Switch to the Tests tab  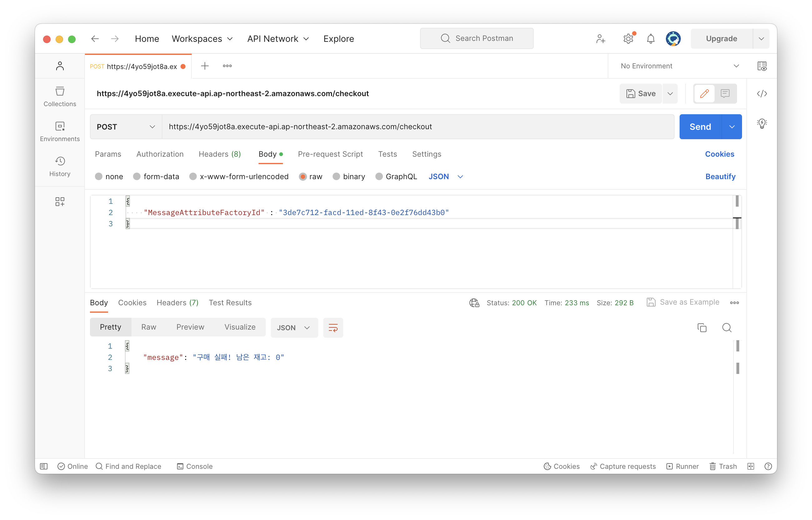click(388, 154)
